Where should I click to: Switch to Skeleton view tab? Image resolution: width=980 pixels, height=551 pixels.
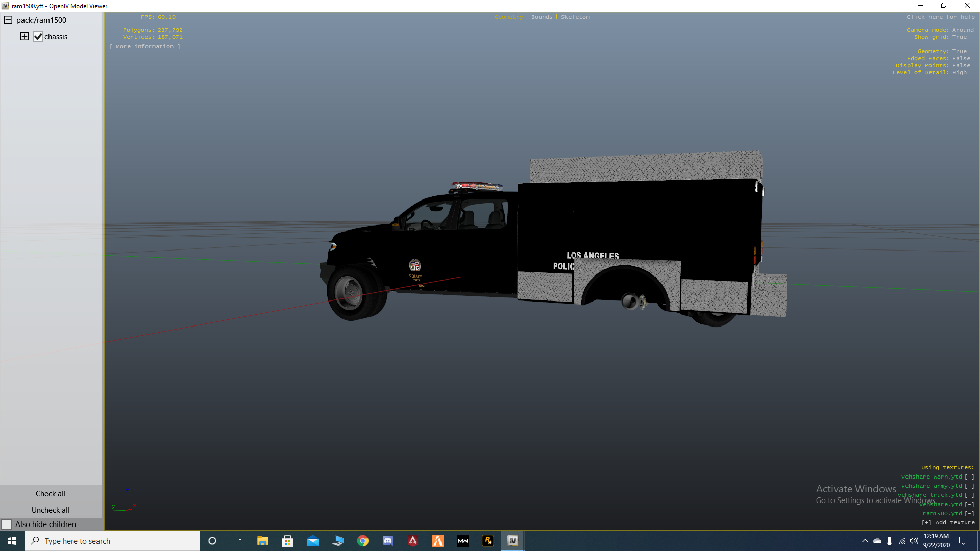575,17
